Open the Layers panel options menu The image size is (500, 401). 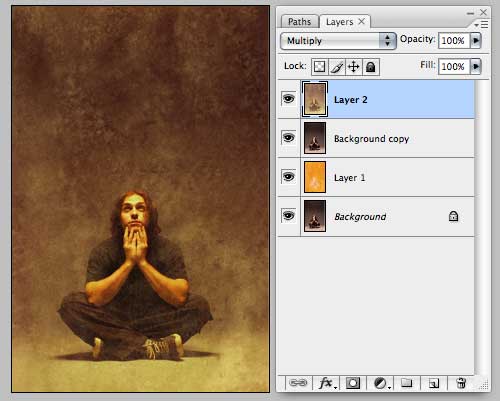[x=482, y=25]
